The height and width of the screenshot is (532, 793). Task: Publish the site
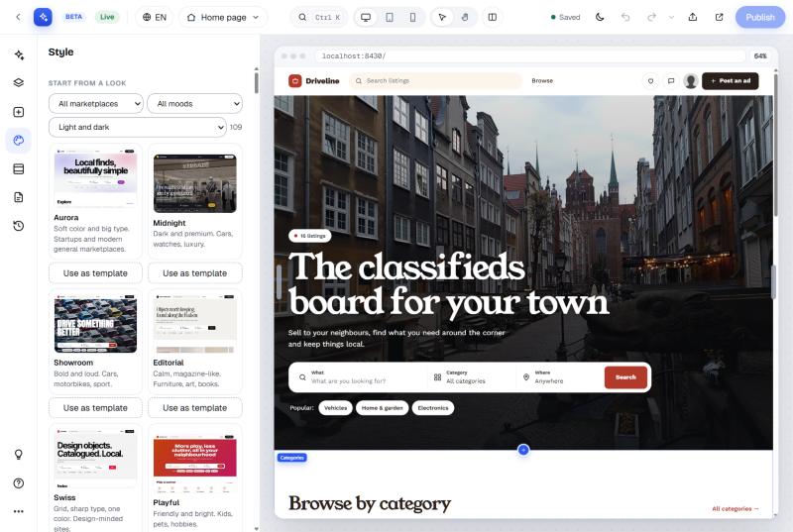760,17
